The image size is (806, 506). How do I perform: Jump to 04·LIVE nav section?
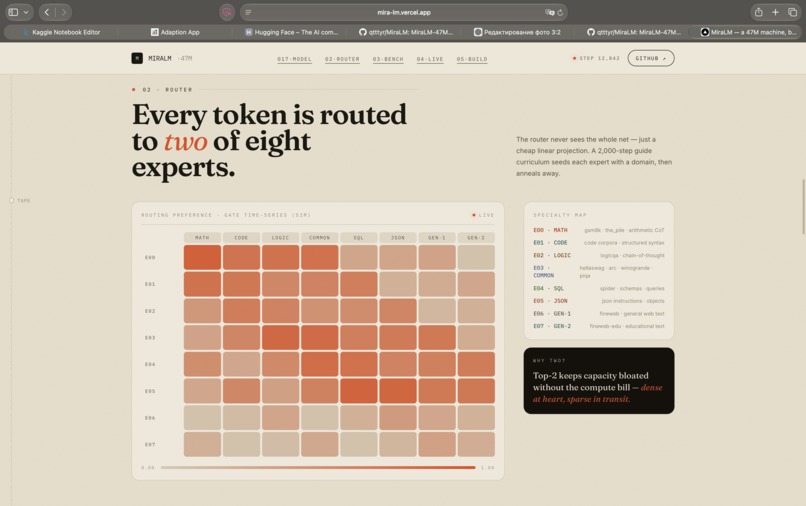click(430, 59)
